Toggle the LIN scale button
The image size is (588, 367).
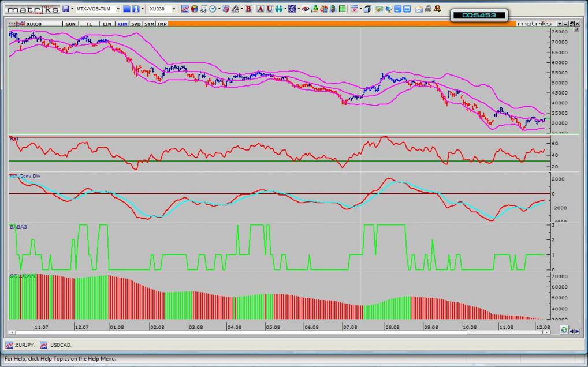point(107,24)
